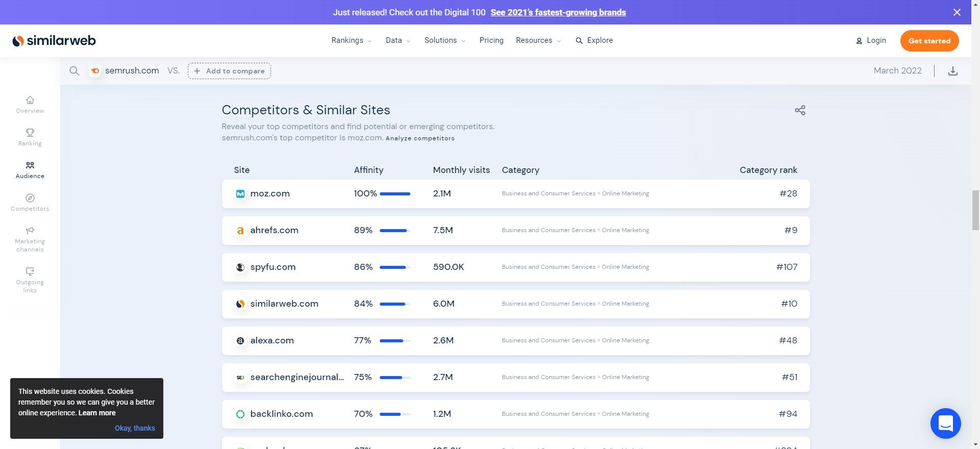Click the backlinko.com favicon
Image resolution: width=980 pixels, height=449 pixels.
[240, 414]
